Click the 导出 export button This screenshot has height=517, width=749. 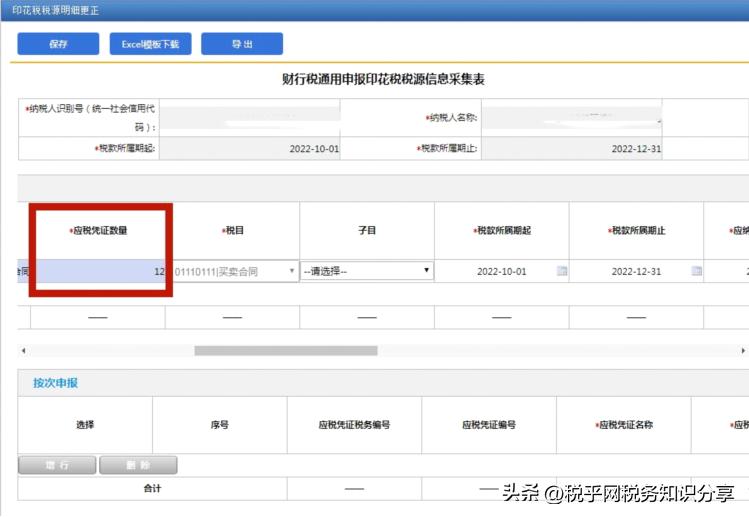(x=242, y=44)
